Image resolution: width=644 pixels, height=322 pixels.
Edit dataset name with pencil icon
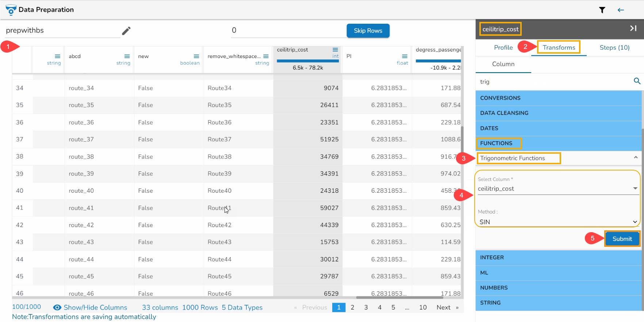pos(126,31)
